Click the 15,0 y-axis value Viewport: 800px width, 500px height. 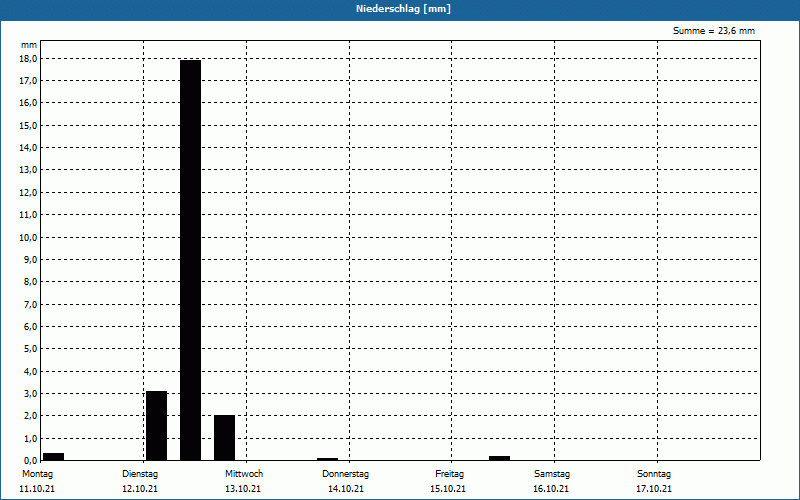coord(29,125)
